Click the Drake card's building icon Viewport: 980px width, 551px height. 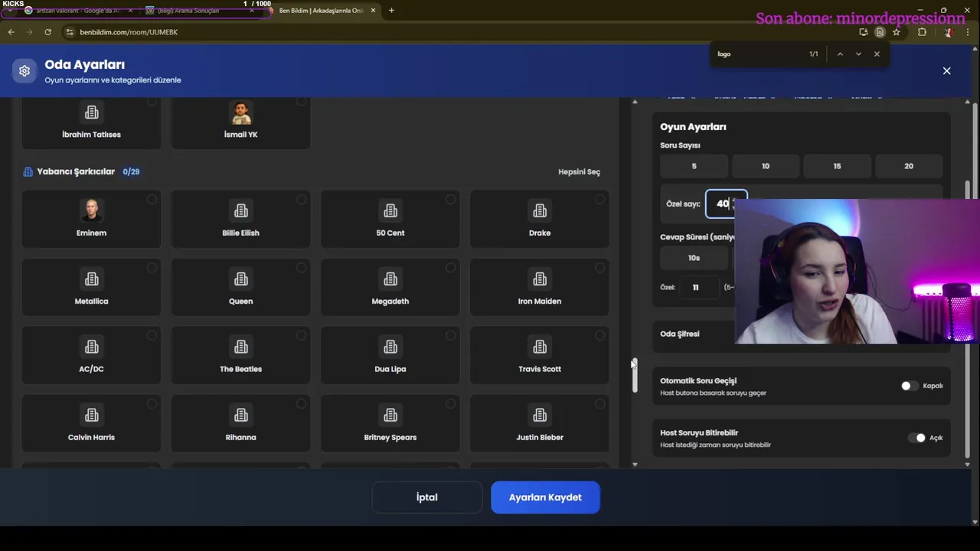(540, 210)
